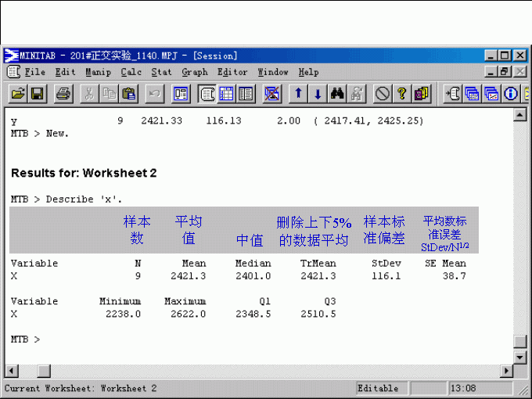This screenshot has width=532, height=399.
Task: Click the vertical scrollbar up arrow
Action: pyautogui.click(x=519, y=115)
